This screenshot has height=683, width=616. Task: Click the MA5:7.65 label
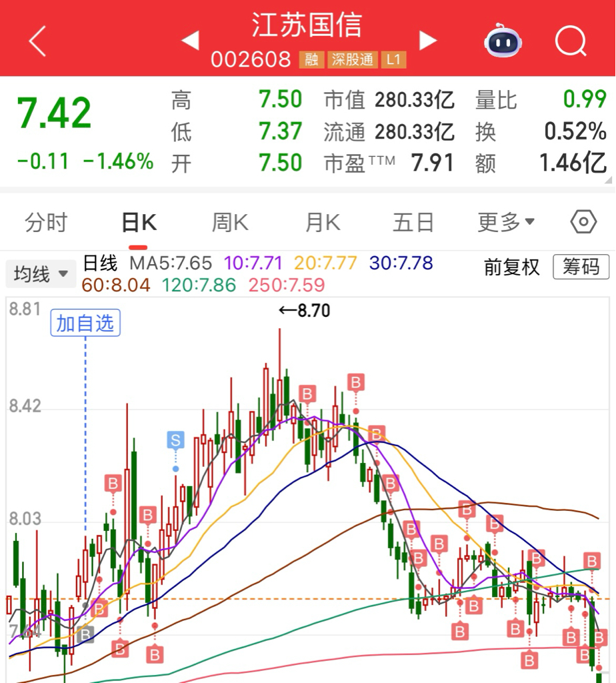point(171,263)
